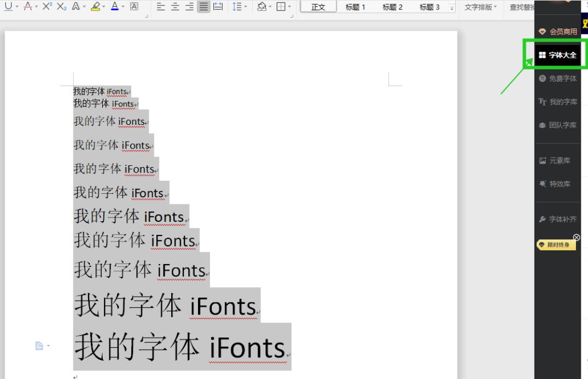Open the line spacing dropdown

[246, 7]
